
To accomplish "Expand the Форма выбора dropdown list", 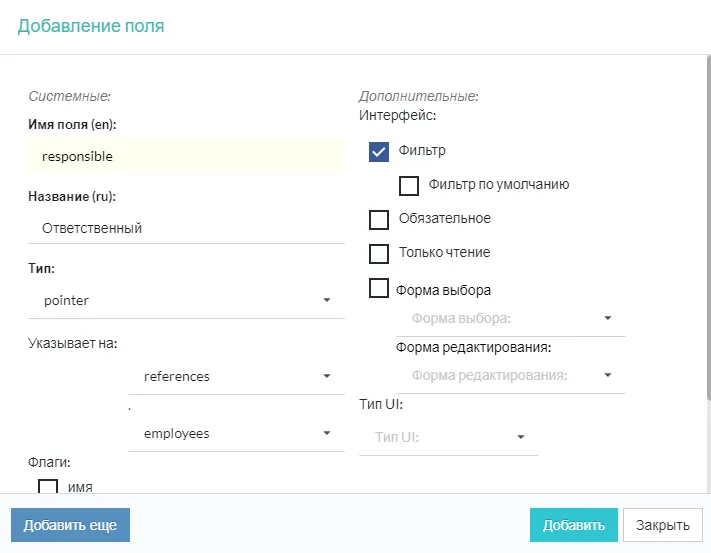I will pos(510,319).
